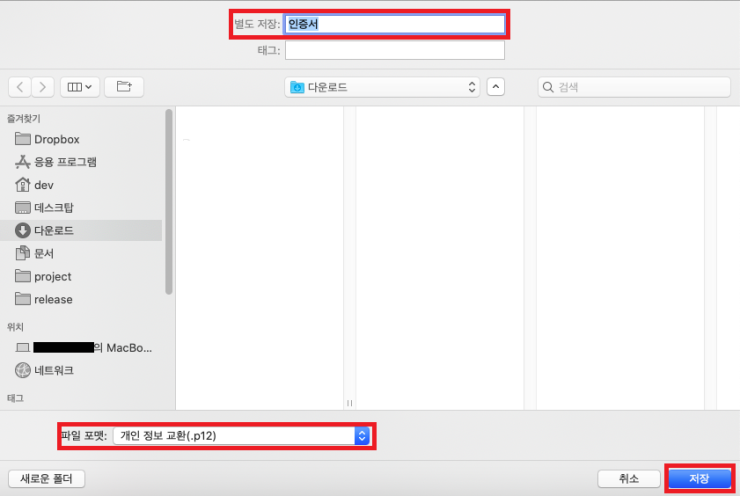Click the back navigation arrow

(x=22, y=87)
